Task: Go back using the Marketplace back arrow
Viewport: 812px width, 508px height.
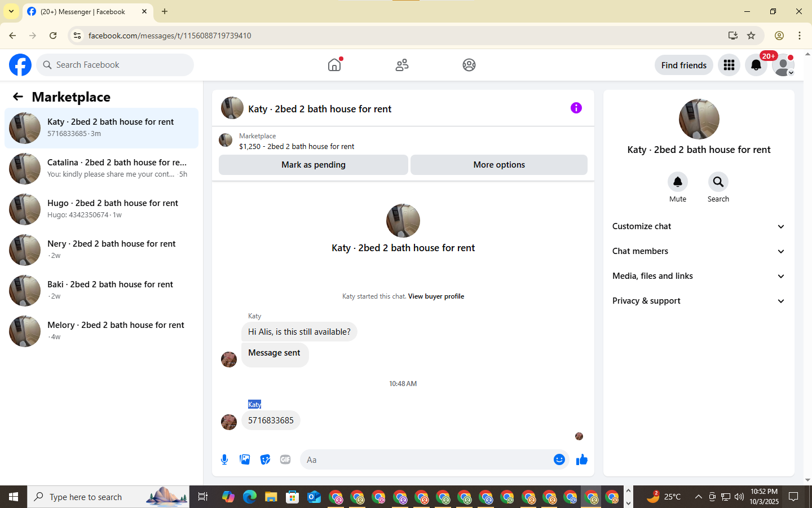Action: pyautogui.click(x=18, y=97)
